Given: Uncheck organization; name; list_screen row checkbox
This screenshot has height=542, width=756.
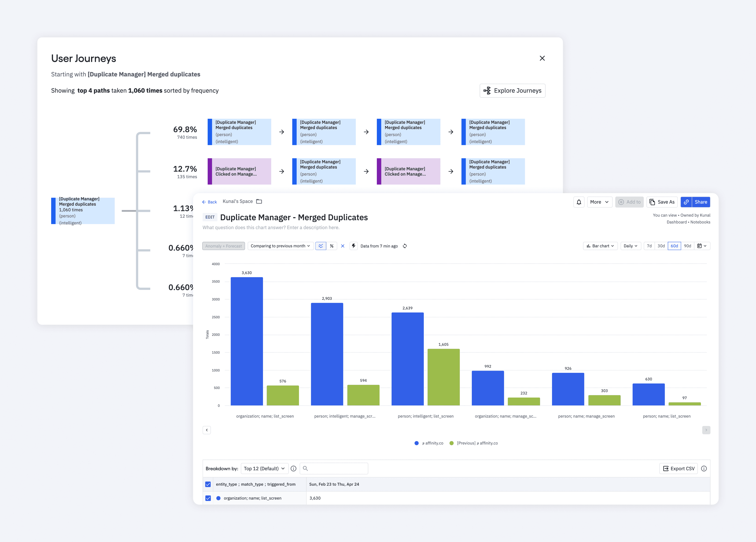Looking at the screenshot, I should coord(208,498).
